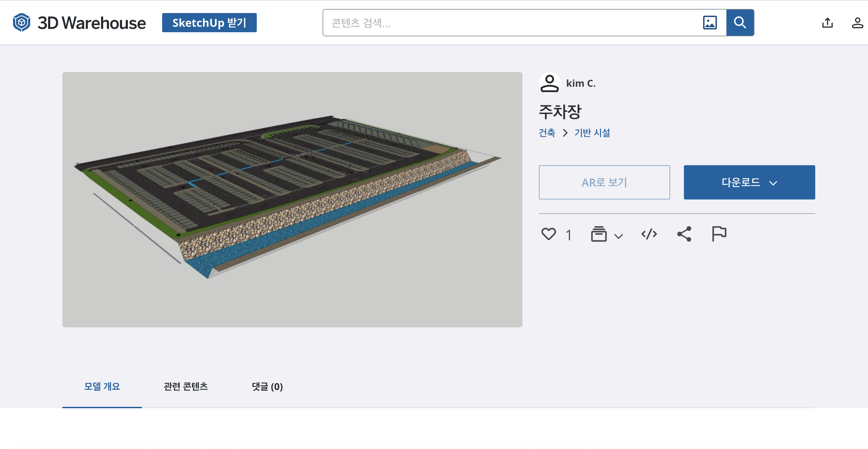868x449 pixels.
Task: Click the upload icon in header
Action: (827, 23)
